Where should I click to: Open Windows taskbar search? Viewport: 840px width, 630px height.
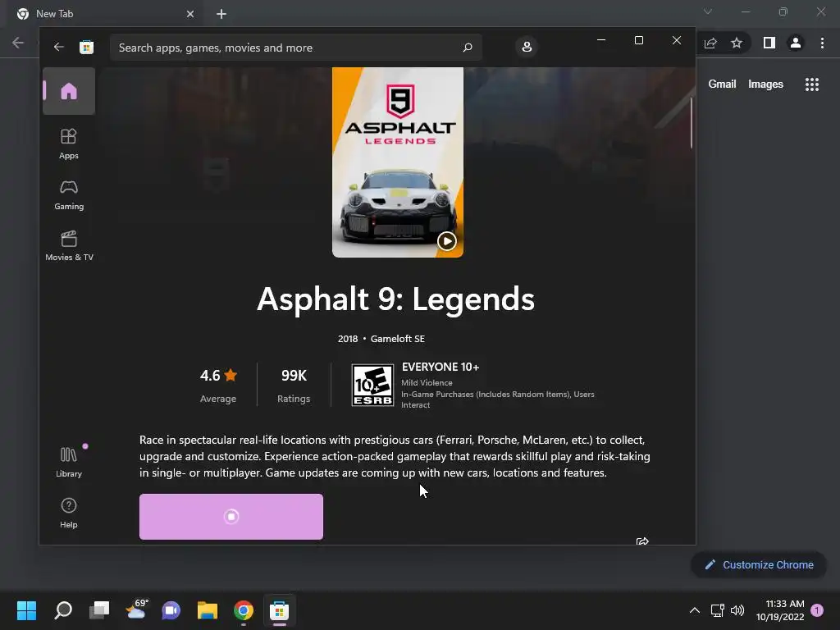pyautogui.click(x=63, y=610)
